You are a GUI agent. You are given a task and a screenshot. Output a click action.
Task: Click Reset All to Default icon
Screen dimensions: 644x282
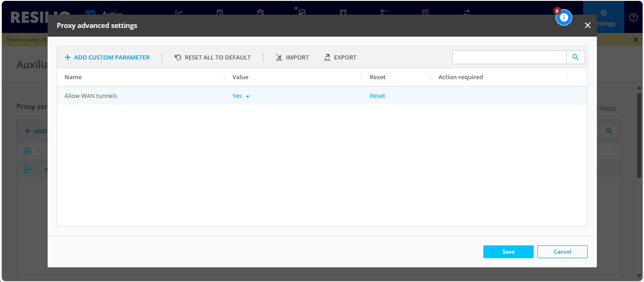[178, 58]
